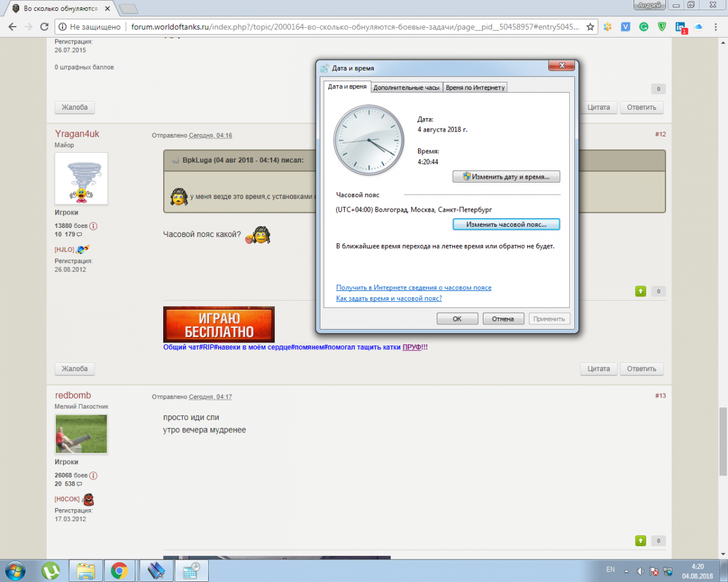Click info icon next to 13880 боев
Image resolution: width=728 pixels, height=582 pixels.
pyautogui.click(x=93, y=226)
